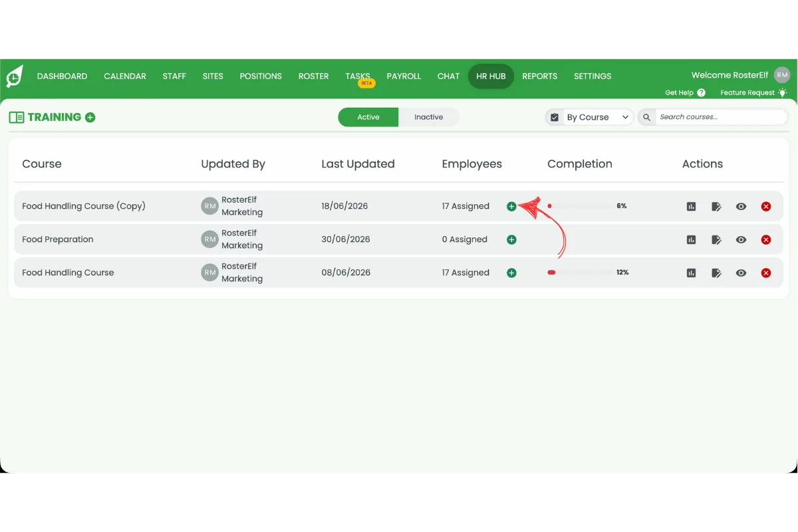Viewport: 798px width, 532px height.
Task: Click the Feature Request lightbulb icon
Action: pos(782,93)
